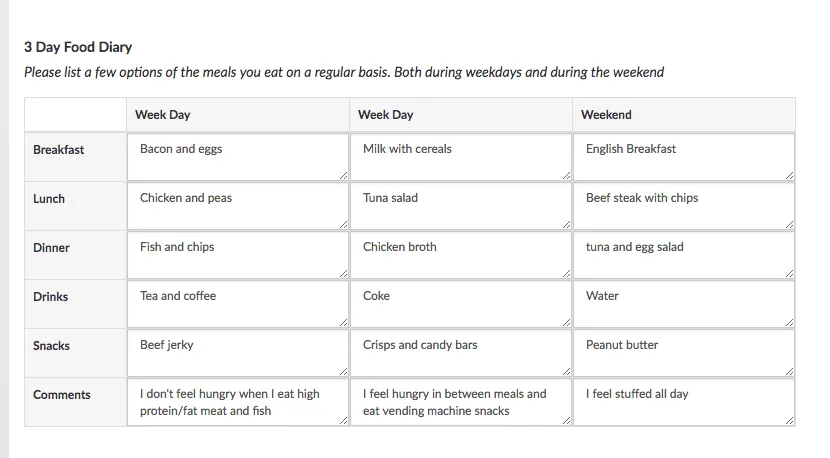
Task: Focus the 'Tuna salad' lunch field
Action: point(460,207)
